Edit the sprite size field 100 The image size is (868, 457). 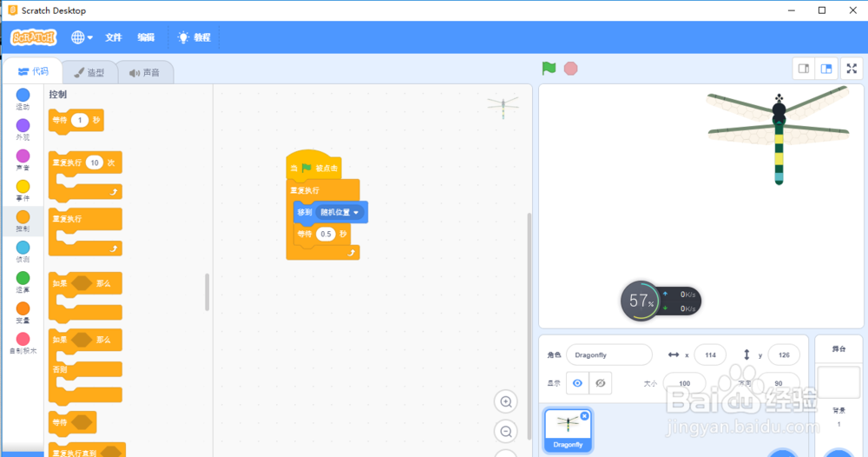[684, 383]
